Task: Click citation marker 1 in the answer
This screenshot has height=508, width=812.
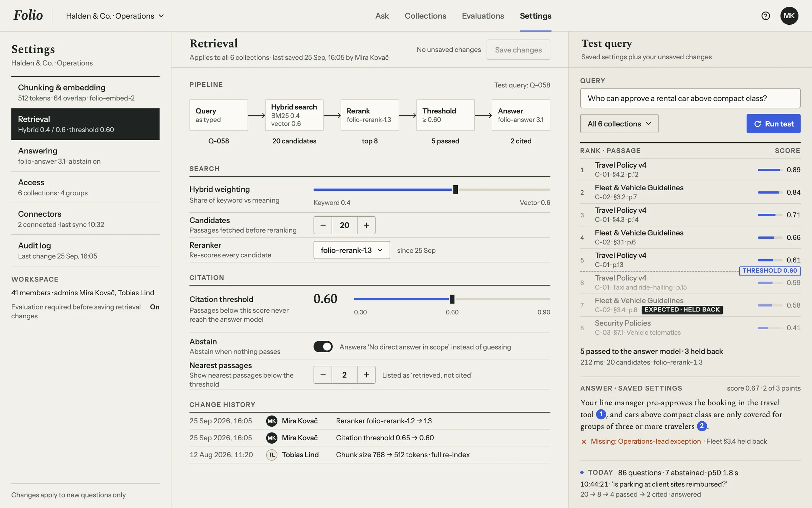Action: coord(601,414)
